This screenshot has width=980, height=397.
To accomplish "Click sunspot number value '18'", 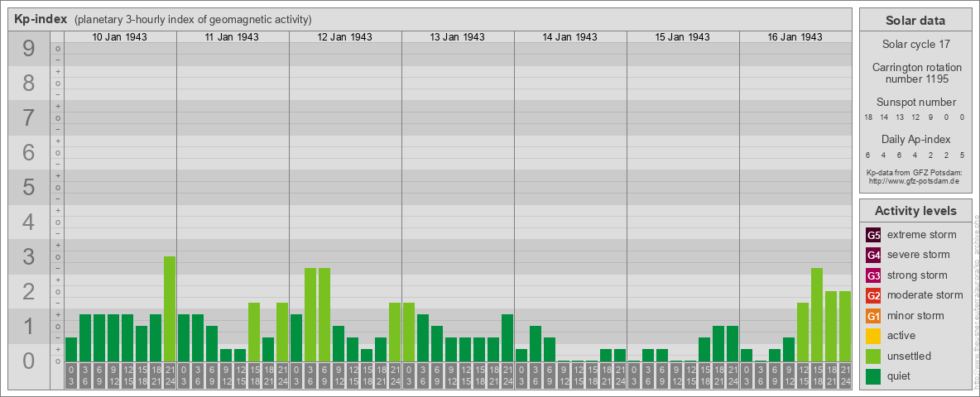I will [868, 117].
